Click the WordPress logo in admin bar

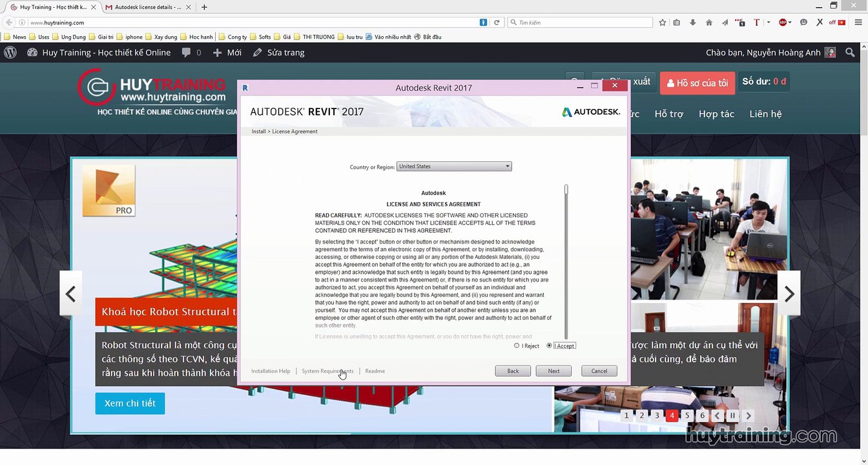tap(10, 52)
